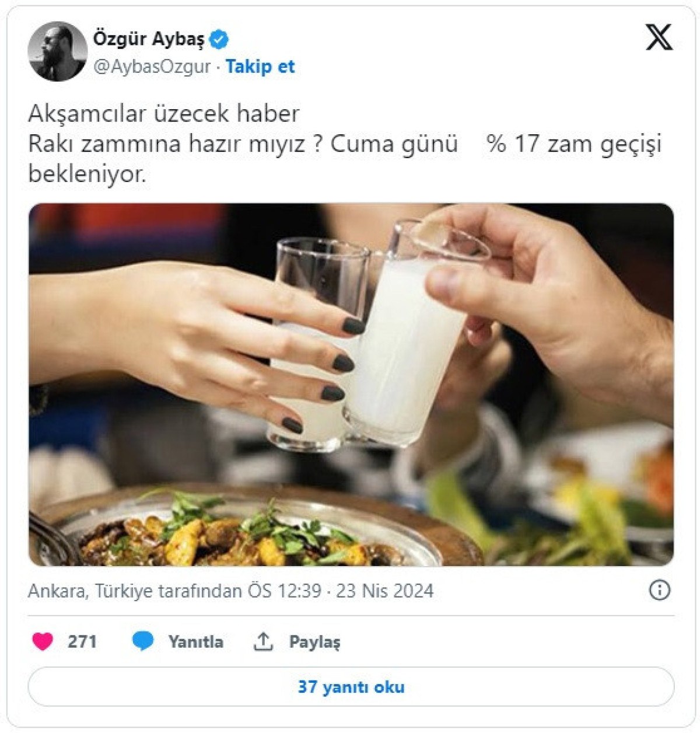Image resolution: width=700 pixels, height=733 pixels.
Task: Open the 23 Nis 2024 timestamp
Action: coord(384,591)
